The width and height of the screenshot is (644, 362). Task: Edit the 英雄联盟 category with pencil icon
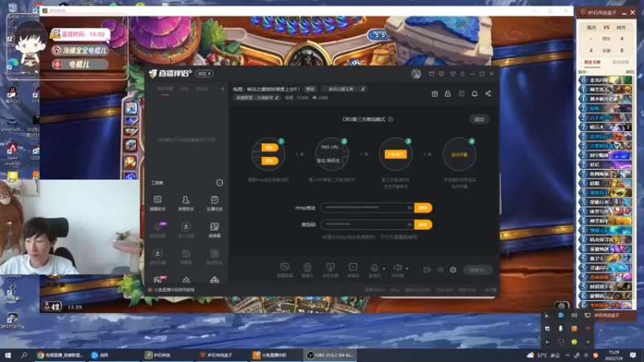(277, 97)
